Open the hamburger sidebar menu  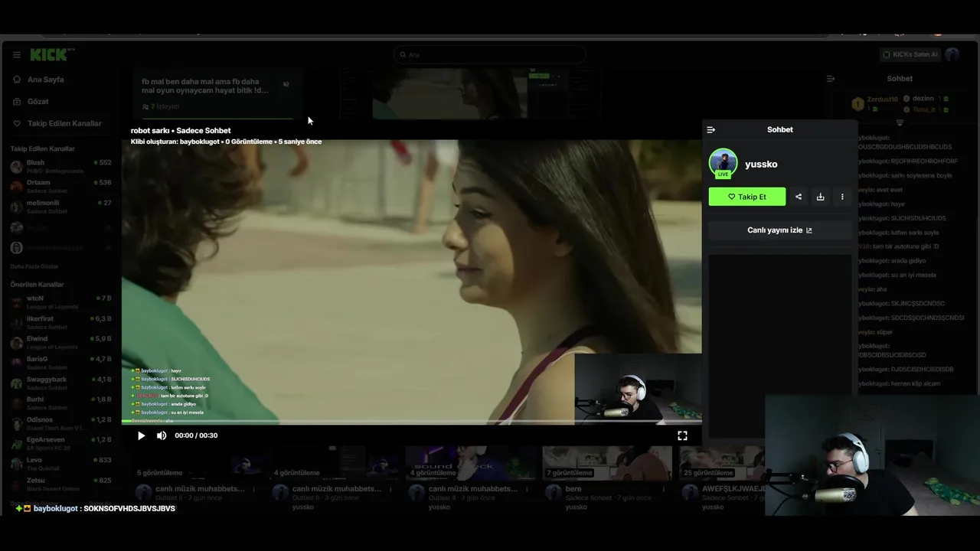coord(16,54)
